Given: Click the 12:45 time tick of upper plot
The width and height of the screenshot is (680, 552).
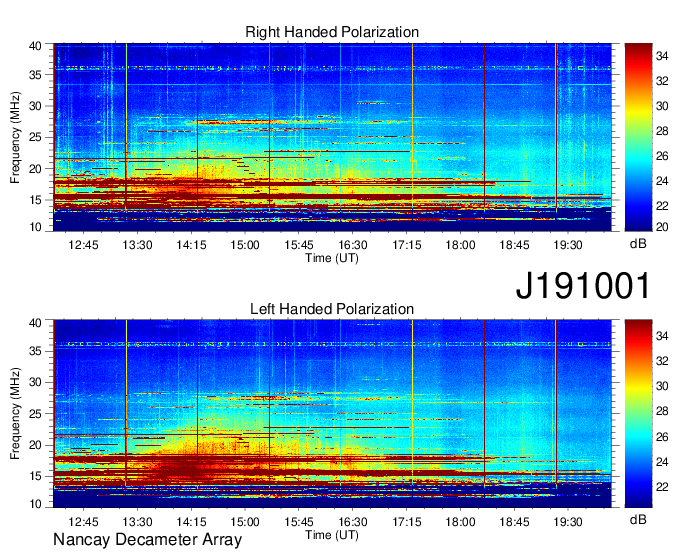Looking at the screenshot, I should coord(83,245).
